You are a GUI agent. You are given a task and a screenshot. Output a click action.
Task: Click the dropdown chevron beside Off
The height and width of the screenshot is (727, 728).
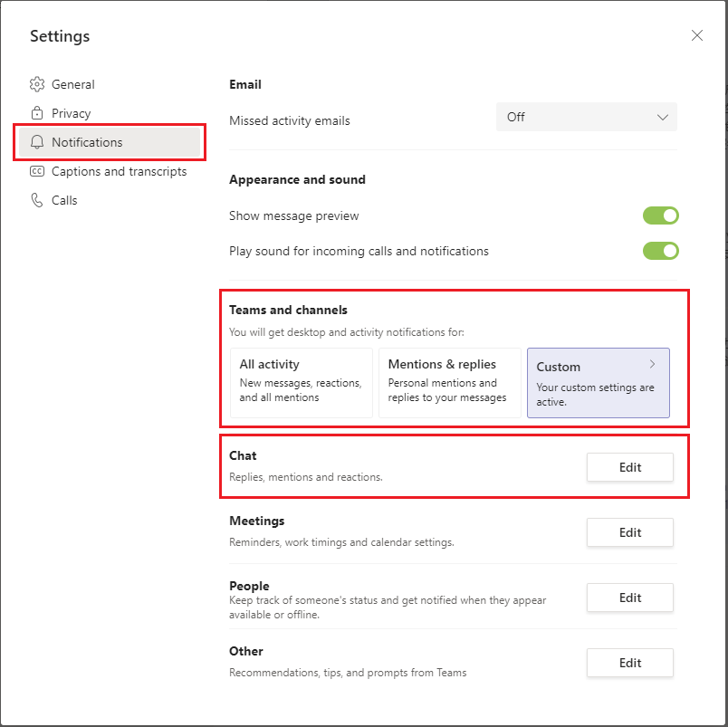[662, 117]
